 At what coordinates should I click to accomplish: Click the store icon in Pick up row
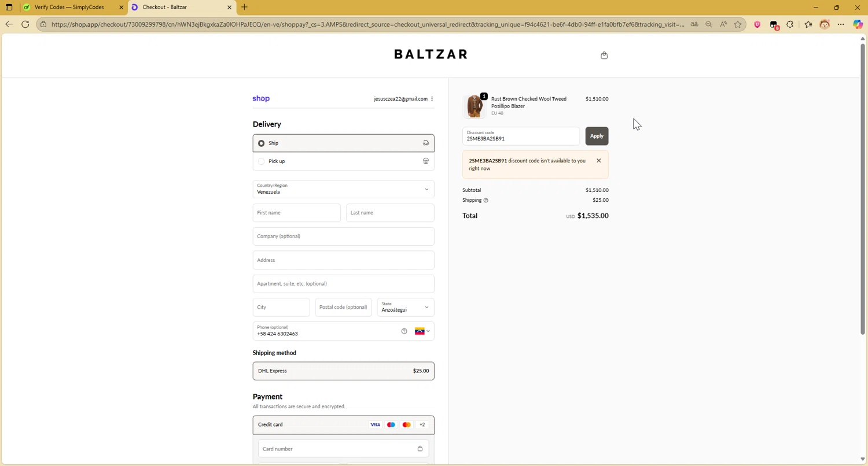[426, 161]
